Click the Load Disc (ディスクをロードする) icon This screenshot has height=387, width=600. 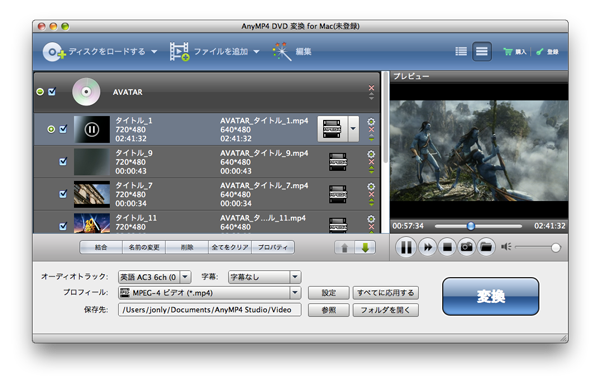point(54,52)
